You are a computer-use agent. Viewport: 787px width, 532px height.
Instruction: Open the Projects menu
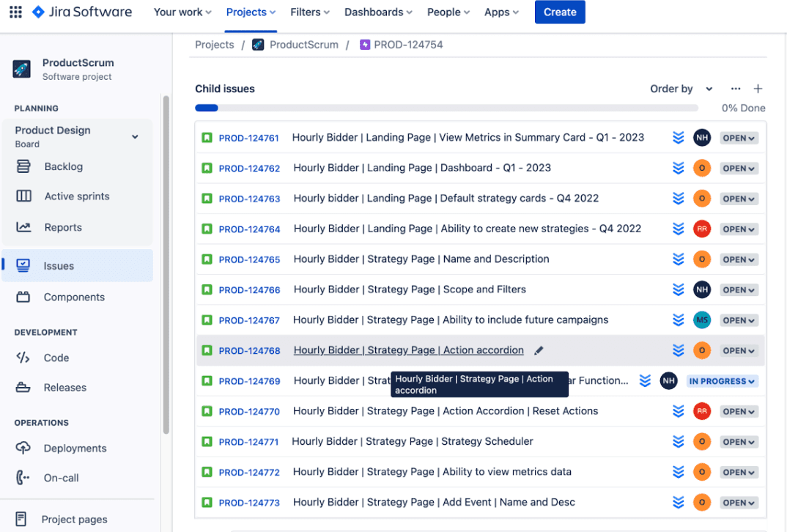(251, 12)
